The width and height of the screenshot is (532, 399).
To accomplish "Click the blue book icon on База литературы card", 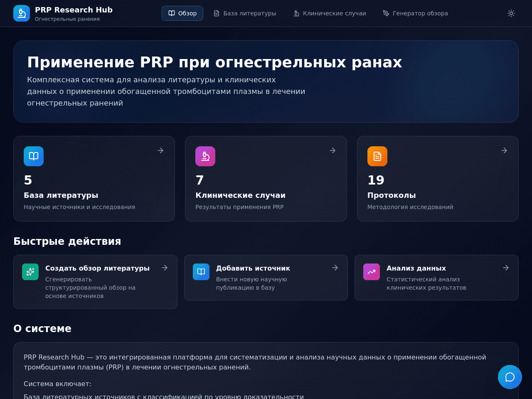I will [x=34, y=156].
